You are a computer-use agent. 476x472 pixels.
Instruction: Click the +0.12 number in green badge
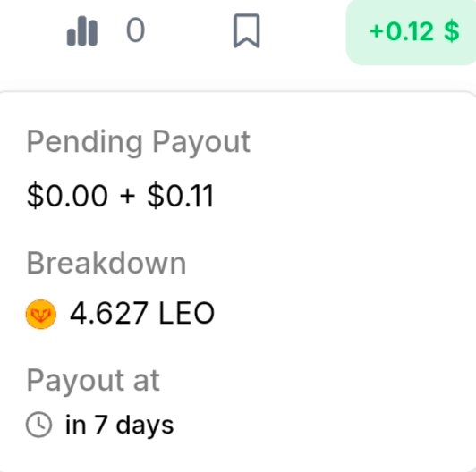402,31
